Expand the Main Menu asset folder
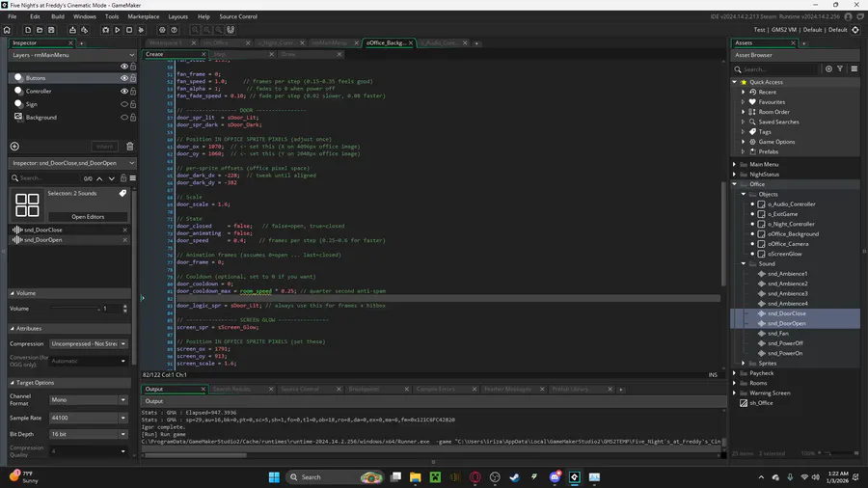This screenshot has width=868, height=488. click(x=735, y=164)
